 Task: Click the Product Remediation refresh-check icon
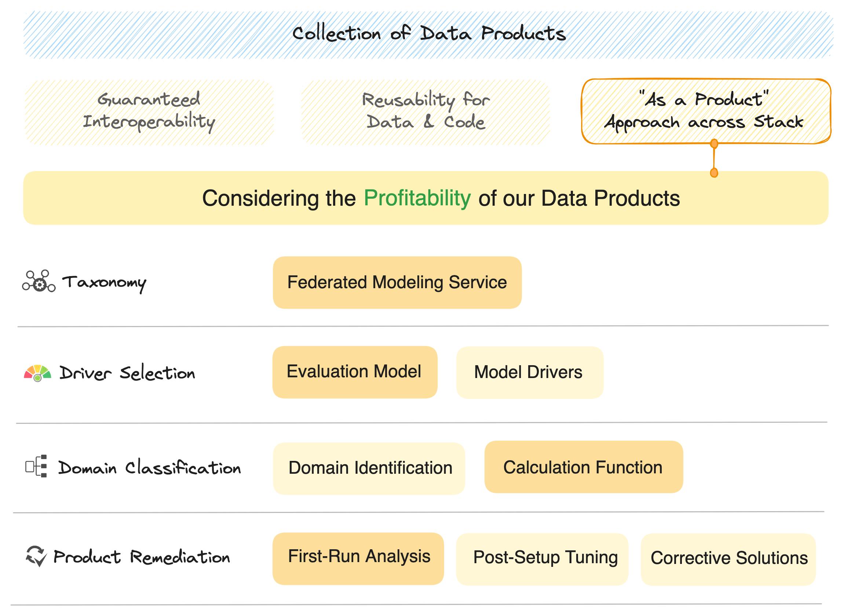(x=36, y=556)
